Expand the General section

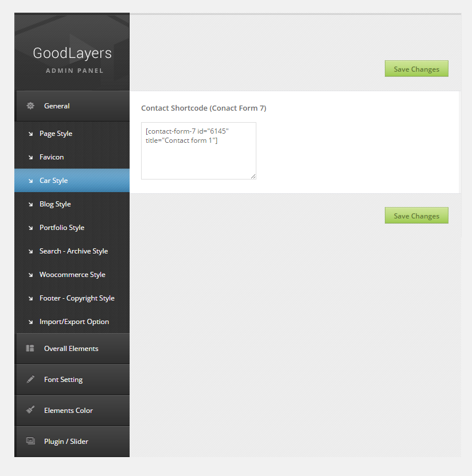click(72, 106)
